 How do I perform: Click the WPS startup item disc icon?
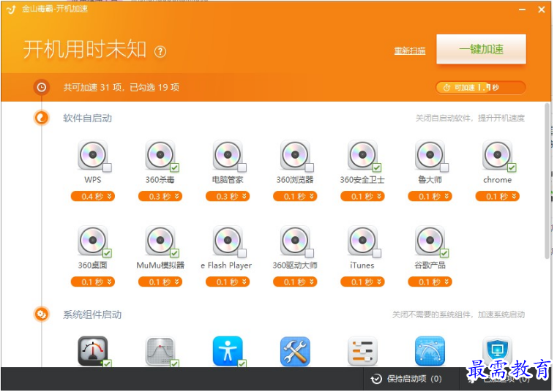point(93,155)
